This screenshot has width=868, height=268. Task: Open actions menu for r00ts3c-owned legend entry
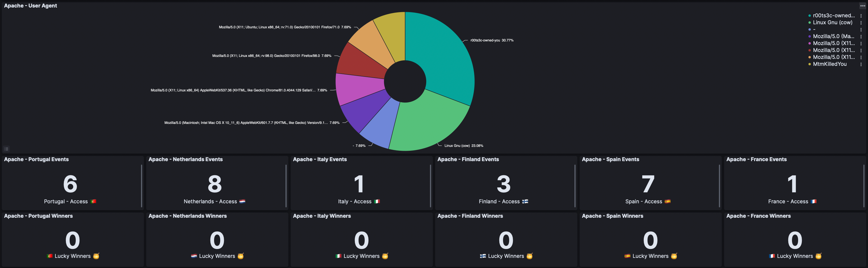(861, 16)
